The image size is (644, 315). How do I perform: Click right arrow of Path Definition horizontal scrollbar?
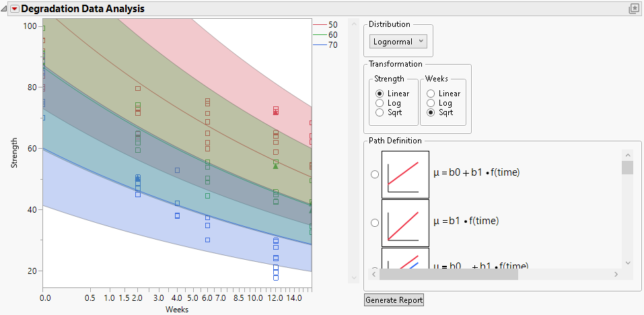tap(615, 275)
